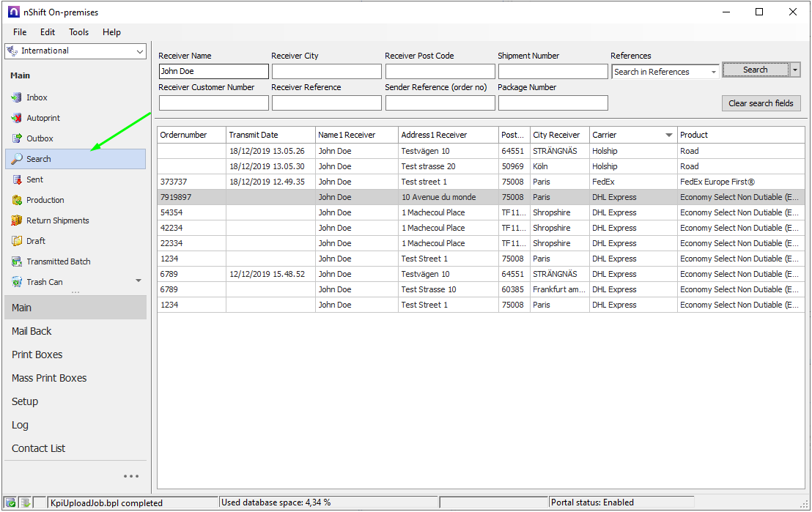812x512 pixels.
Task: Click the Receiver City input field
Action: [x=326, y=72]
